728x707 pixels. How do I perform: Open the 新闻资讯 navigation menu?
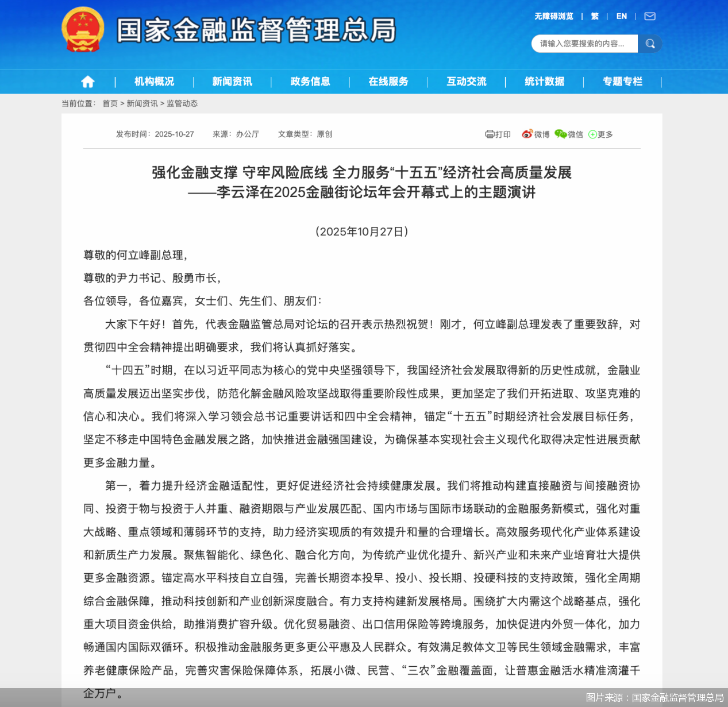232,81
